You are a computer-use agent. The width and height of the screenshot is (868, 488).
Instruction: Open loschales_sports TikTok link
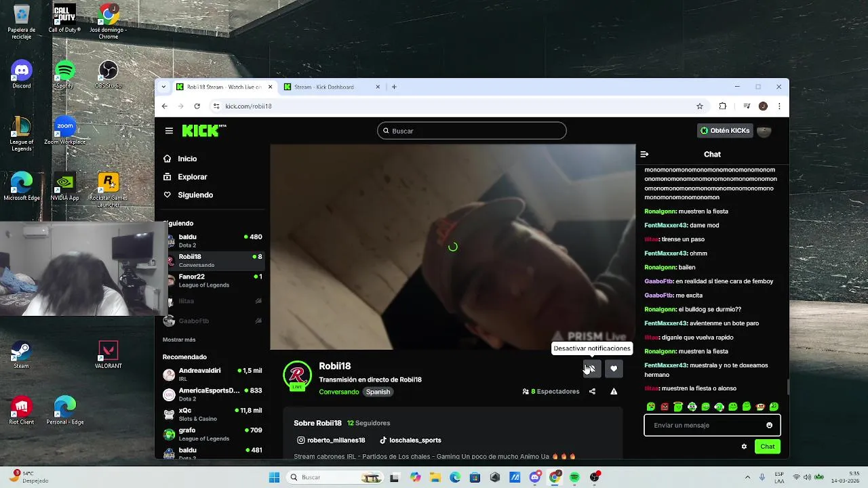410,441
